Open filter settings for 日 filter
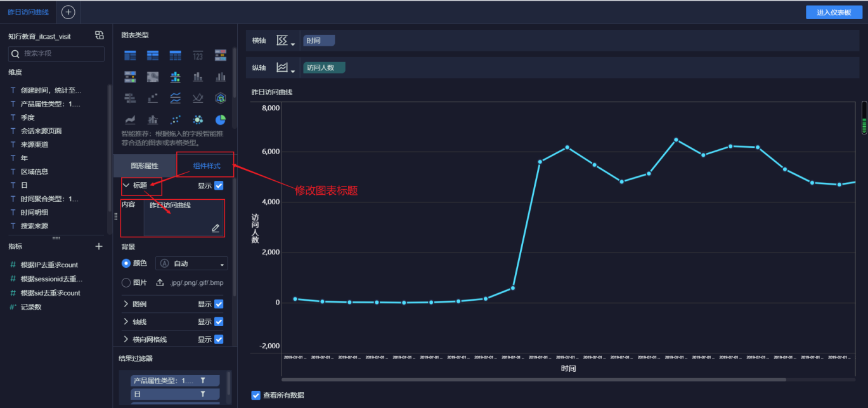 pos(203,394)
